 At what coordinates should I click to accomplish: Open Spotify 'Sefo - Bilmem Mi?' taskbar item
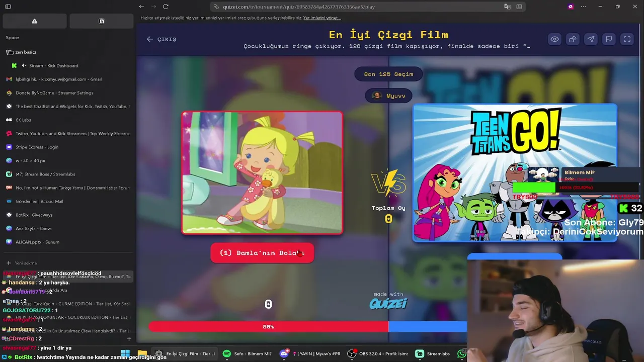247,353
